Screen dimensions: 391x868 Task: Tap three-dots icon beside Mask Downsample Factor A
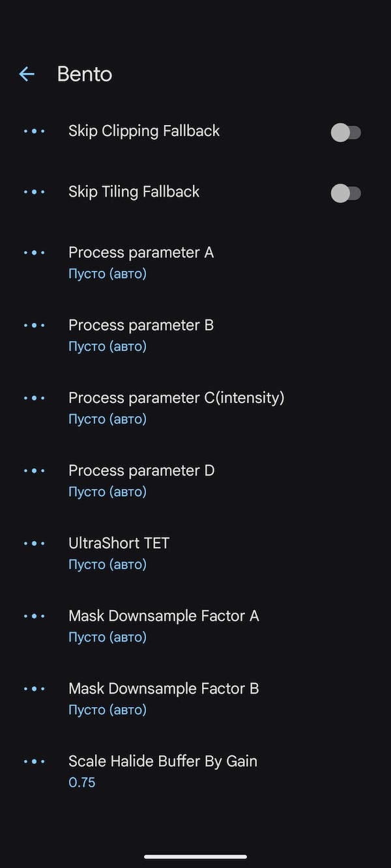point(35,616)
